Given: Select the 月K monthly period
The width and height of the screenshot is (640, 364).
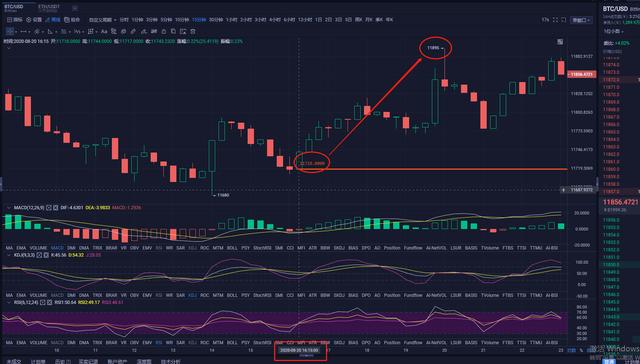Looking at the screenshot, I should pos(369,20).
